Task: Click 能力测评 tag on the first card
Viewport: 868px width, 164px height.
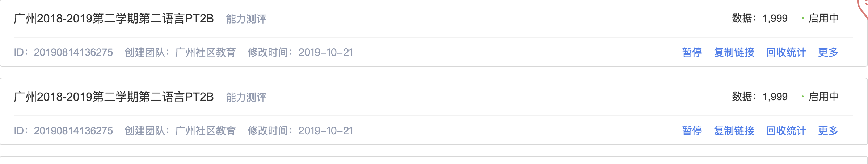Action: [x=246, y=19]
